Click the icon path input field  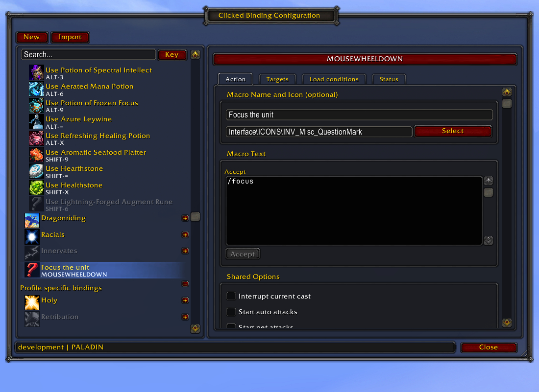(319, 132)
